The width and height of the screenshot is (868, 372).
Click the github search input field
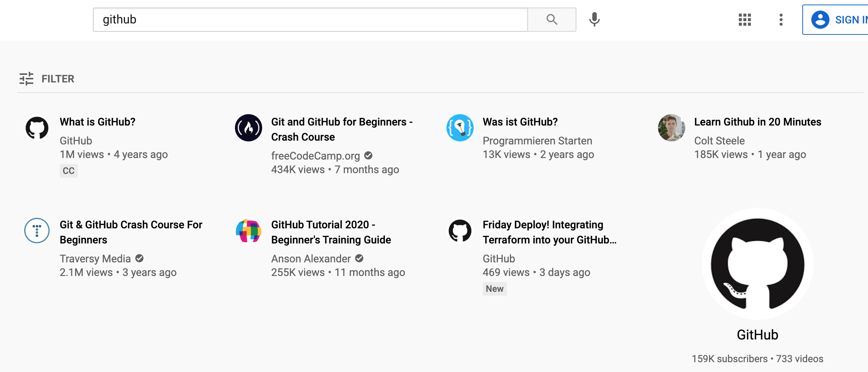pos(310,20)
